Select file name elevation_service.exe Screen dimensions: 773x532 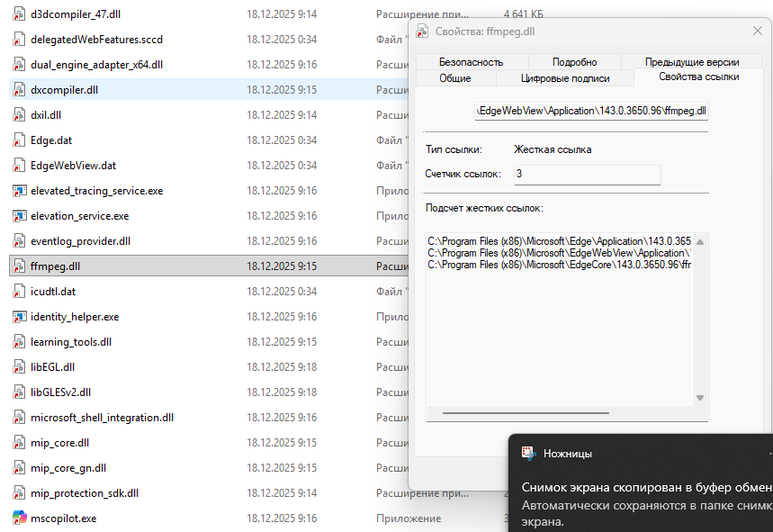(x=79, y=216)
